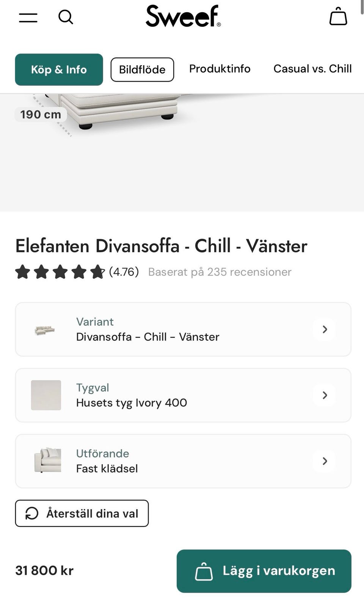This screenshot has height=601, width=364.
Task: Open the shopping bag cart
Action: (x=338, y=17)
